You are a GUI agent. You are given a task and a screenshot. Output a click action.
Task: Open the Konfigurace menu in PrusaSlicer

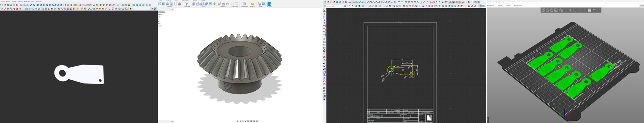[499, 3]
